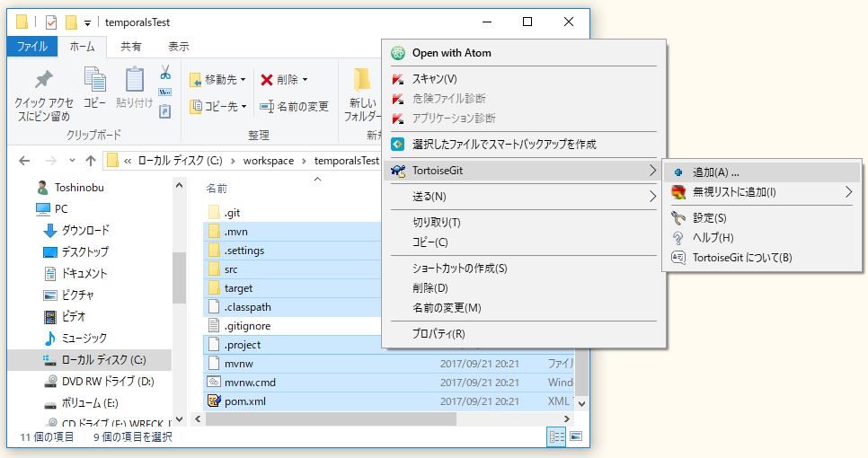Click the Quick Access pin icon
The height and width of the screenshot is (458, 868).
coord(44,80)
